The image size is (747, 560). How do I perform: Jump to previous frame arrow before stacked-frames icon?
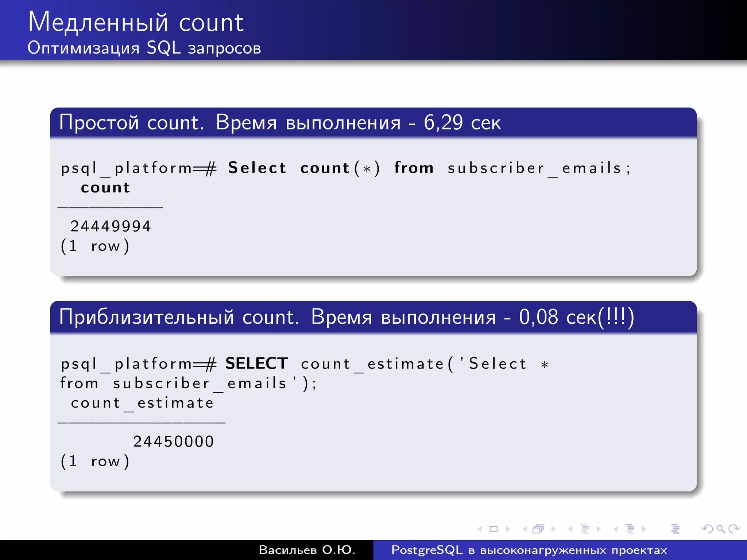[x=525, y=529]
